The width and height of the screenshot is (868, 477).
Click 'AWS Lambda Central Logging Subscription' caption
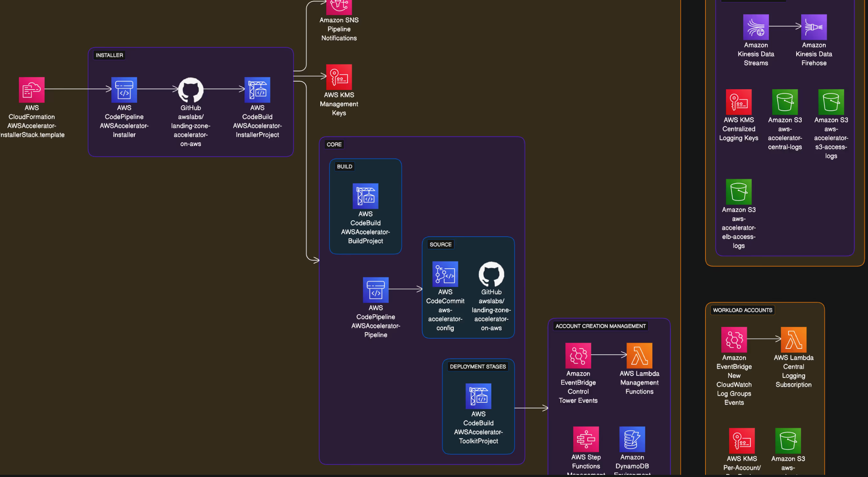(794, 371)
